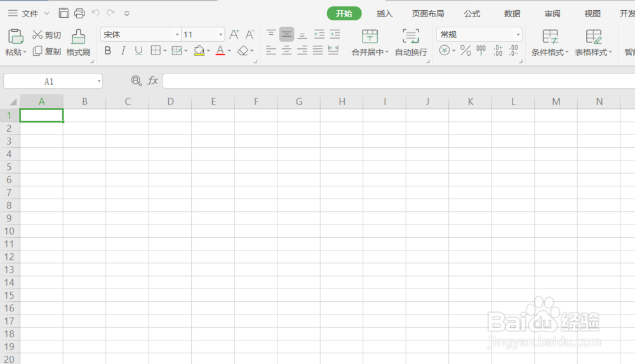Screen dimensions: 635x364
Task: Select row 10 header
Action: click(x=10, y=231)
